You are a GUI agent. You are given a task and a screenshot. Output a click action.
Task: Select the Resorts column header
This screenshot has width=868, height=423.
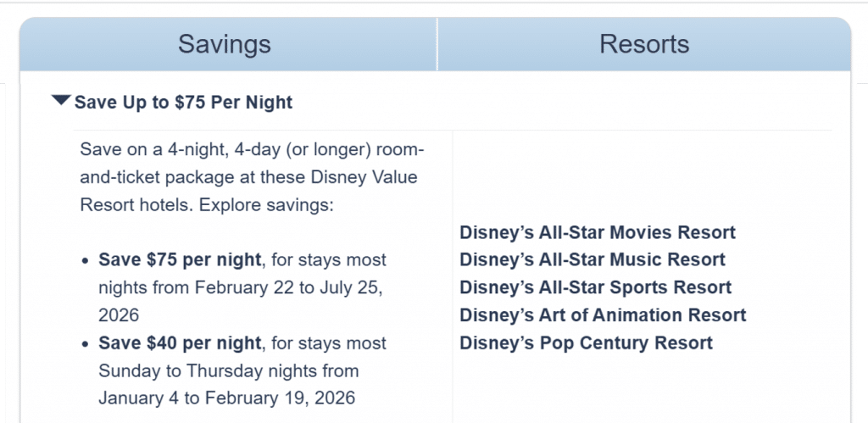pos(644,44)
